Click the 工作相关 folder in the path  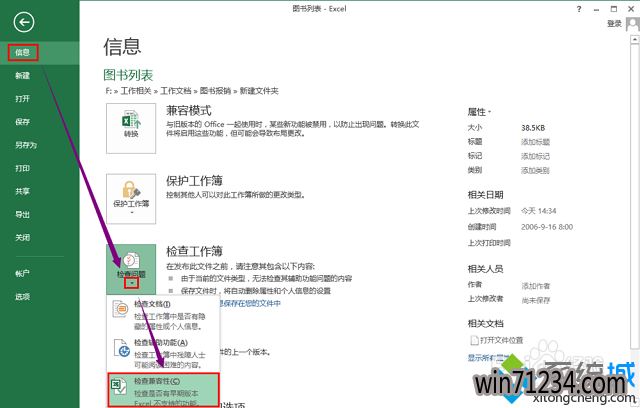click(136, 91)
